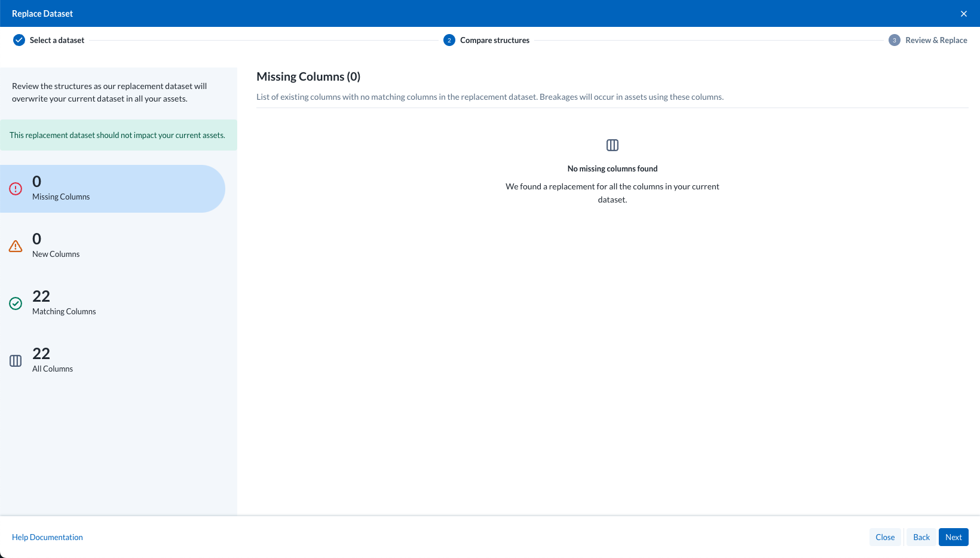Click the orange New Columns warning icon
The width and height of the screenshot is (980, 558).
[16, 246]
